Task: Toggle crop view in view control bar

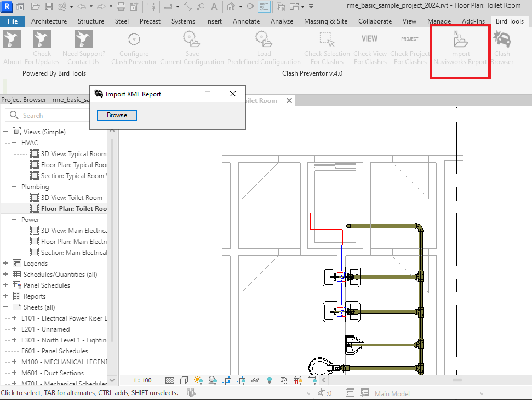Action: point(226,380)
